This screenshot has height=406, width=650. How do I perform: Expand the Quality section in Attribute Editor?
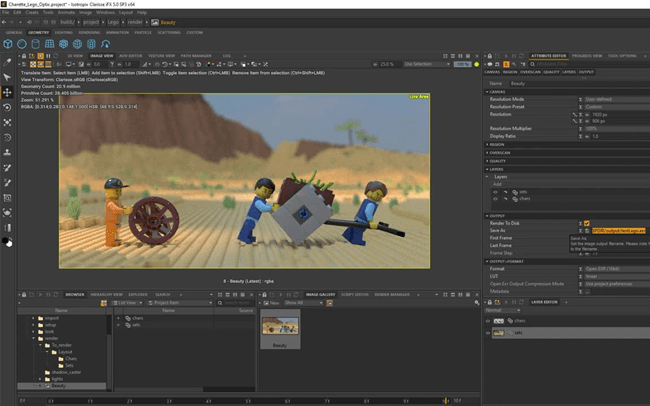tap(497, 160)
